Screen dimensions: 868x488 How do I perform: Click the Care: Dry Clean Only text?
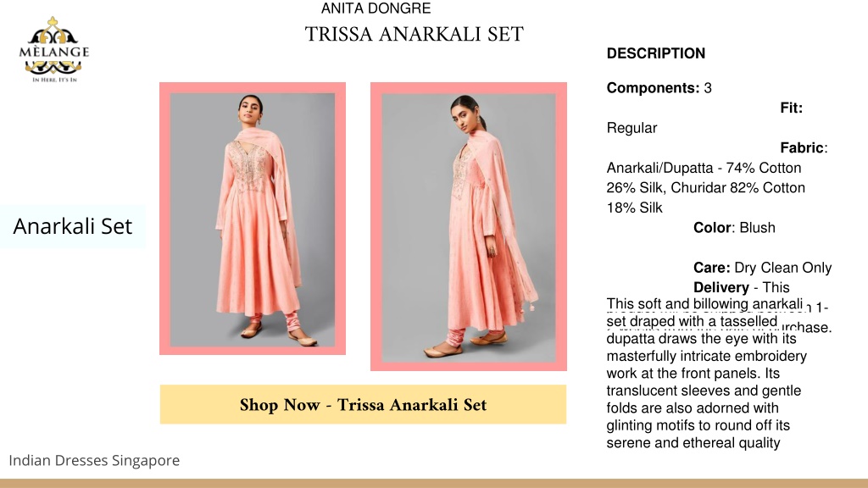(x=763, y=267)
